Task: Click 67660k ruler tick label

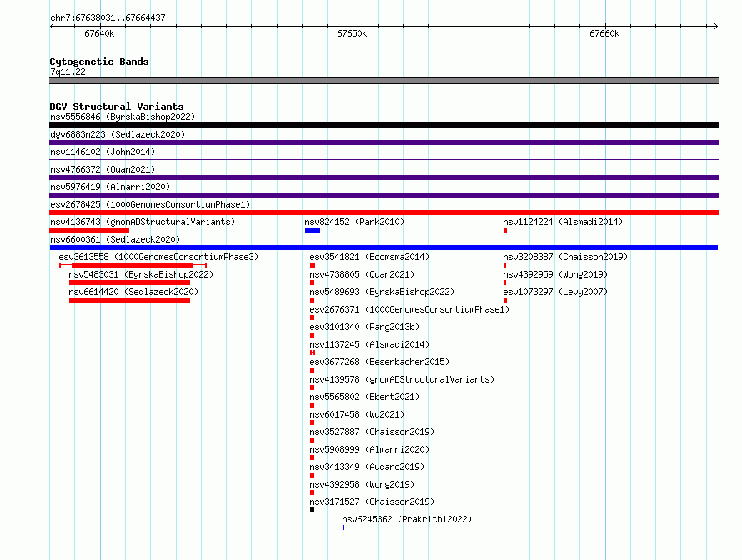Action: (x=604, y=33)
